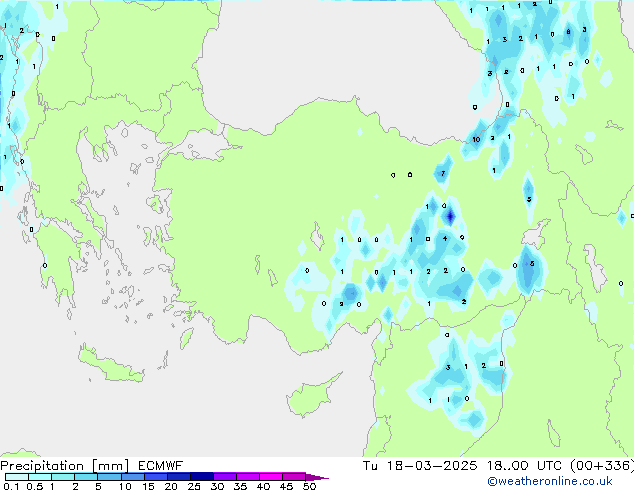Click the '35' legend scale number

[x=240, y=486]
